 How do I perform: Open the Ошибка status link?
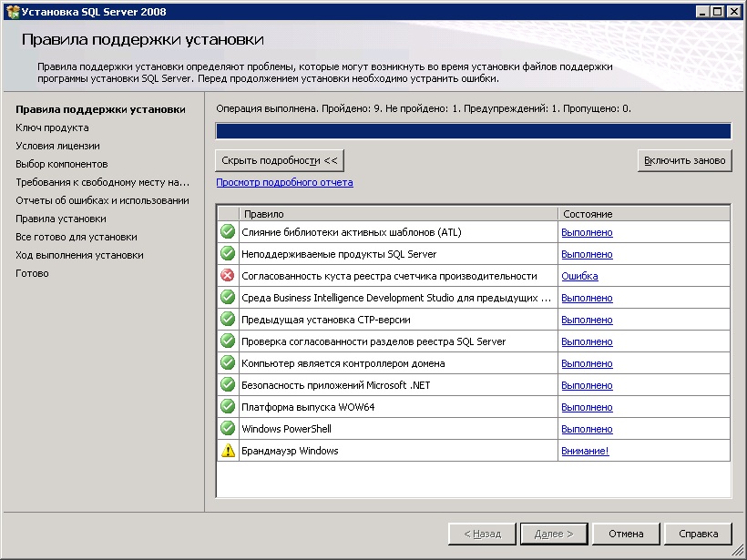pyautogui.click(x=579, y=276)
